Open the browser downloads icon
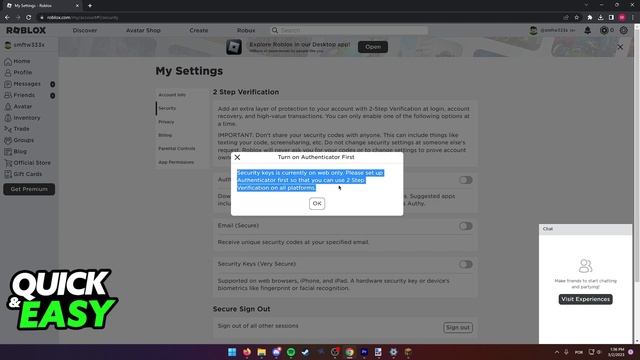640x360 pixels. coord(600,18)
